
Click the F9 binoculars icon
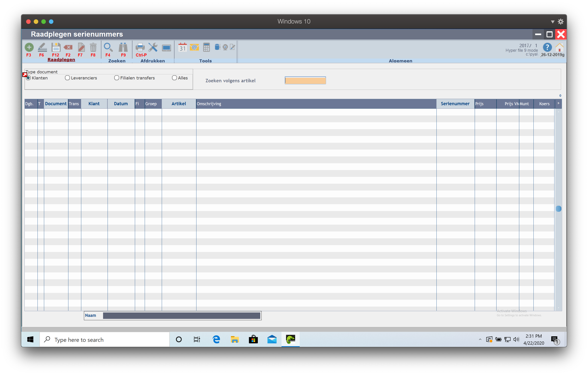[123, 47]
